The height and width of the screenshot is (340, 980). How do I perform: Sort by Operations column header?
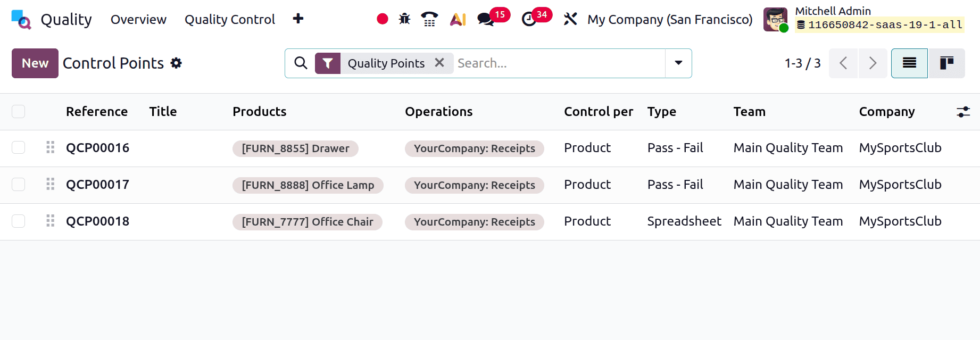click(x=439, y=112)
